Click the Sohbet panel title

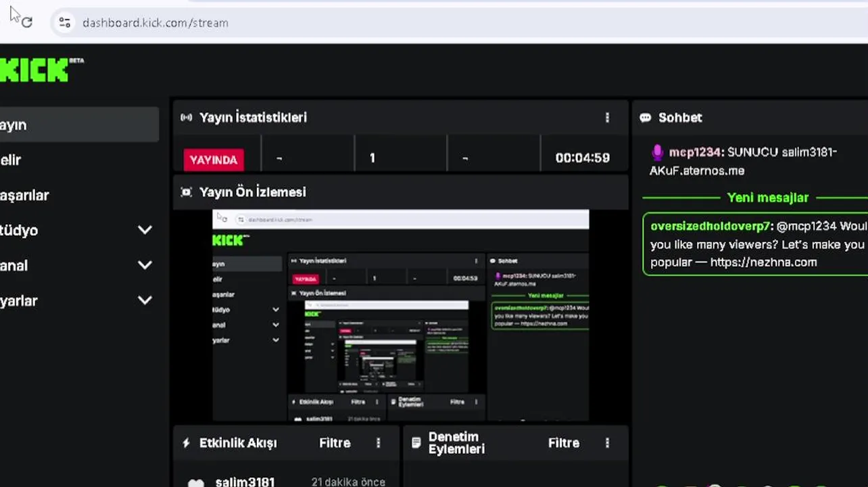point(680,118)
